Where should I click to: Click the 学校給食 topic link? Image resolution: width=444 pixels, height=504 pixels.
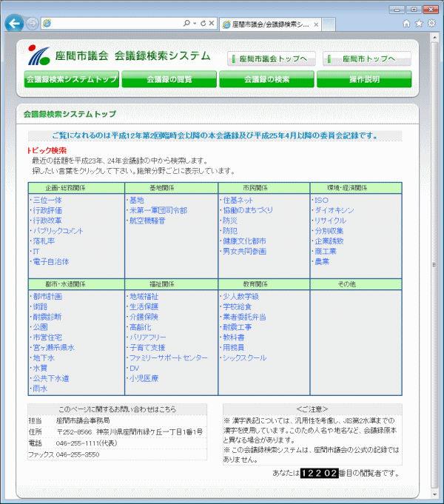[x=238, y=306]
